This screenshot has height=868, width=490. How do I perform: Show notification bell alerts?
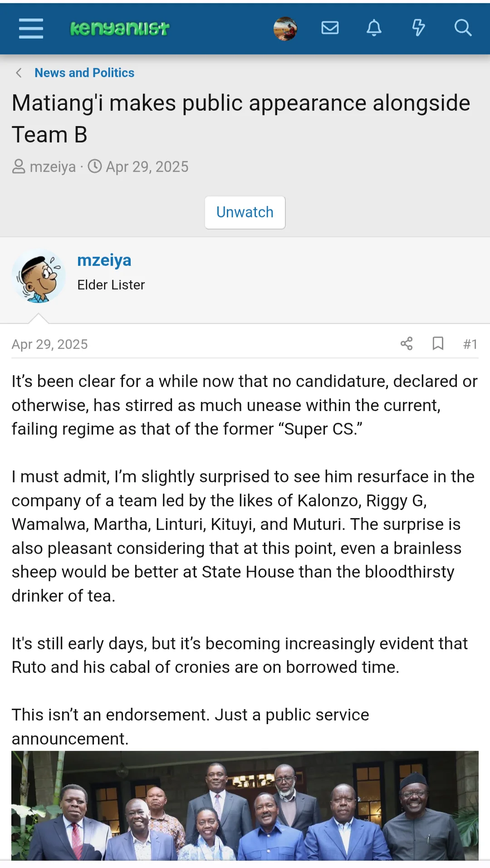click(374, 28)
